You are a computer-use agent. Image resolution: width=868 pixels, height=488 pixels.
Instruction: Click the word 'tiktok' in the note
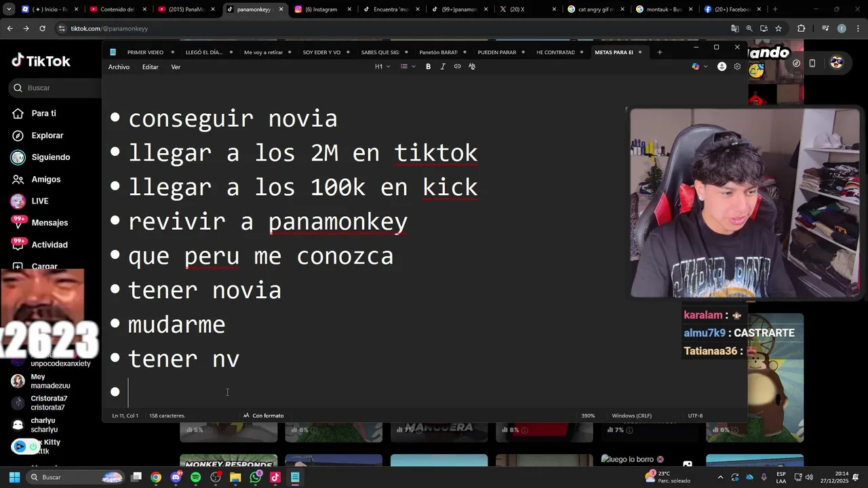coord(436,153)
